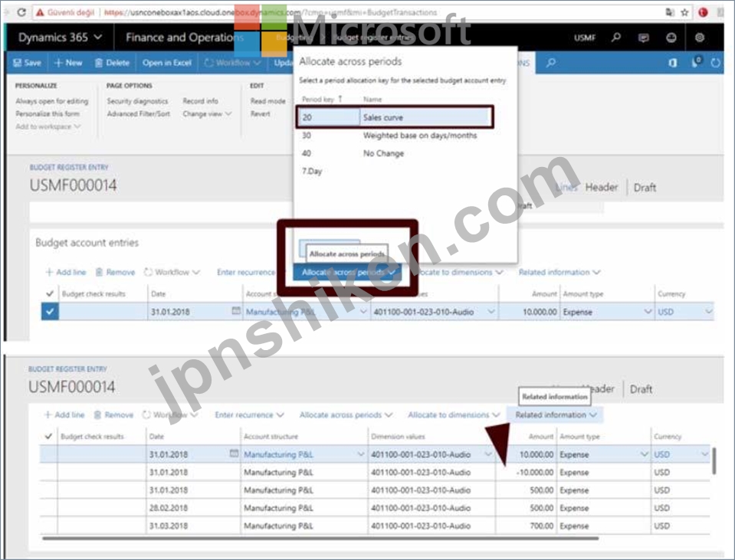Click Remove in lower form toolbar

point(114,414)
